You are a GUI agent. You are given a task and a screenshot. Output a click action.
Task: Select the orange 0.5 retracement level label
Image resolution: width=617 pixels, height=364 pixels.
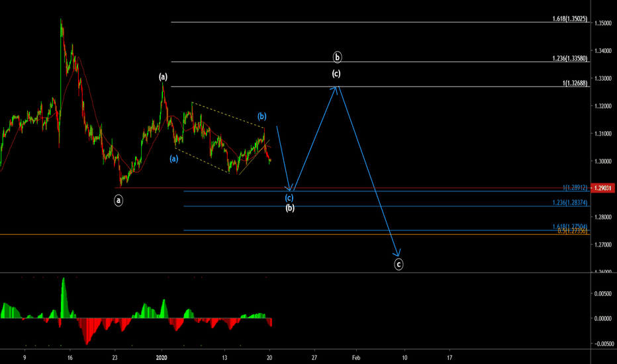[x=573, y=232]
